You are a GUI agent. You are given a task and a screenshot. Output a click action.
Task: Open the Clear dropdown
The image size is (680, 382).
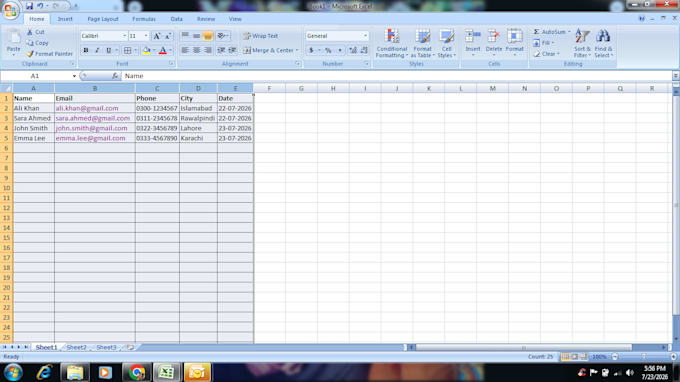click(546, 54)
